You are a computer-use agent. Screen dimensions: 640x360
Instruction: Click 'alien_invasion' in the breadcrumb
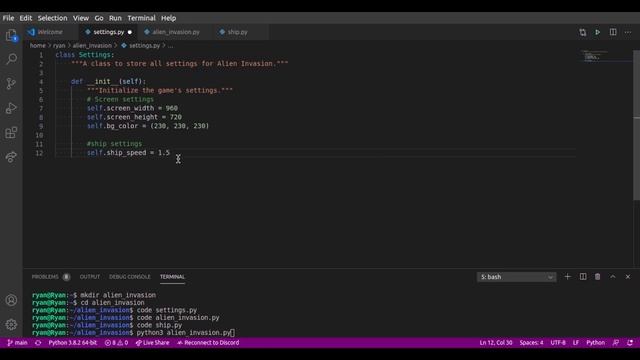(x=92, y=46)
